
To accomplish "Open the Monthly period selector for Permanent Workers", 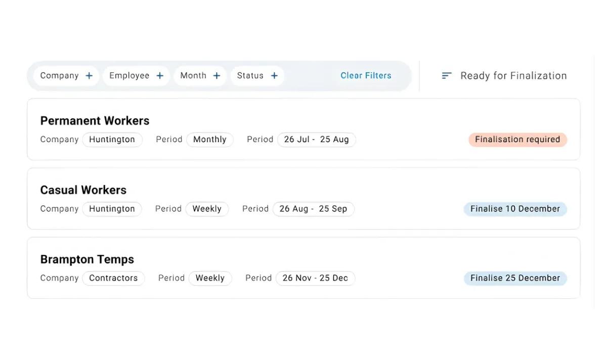I will [210, 140].
